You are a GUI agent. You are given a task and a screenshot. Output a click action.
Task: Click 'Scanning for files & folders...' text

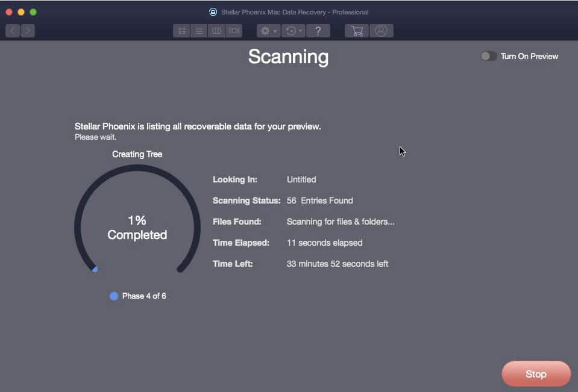(341, 222)
